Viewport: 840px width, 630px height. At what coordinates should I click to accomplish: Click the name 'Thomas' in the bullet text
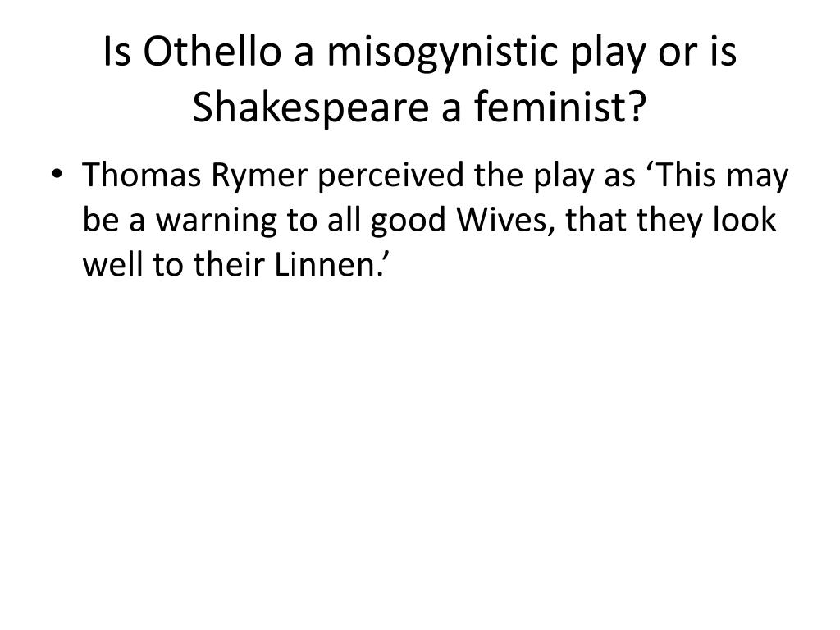point(142,175)
